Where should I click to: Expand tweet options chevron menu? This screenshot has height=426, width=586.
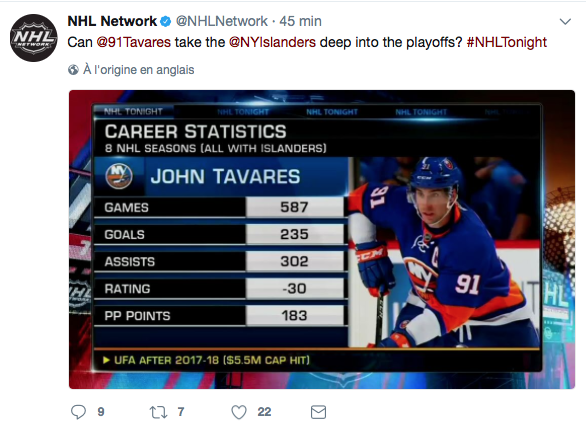click(x=565, y=22)
